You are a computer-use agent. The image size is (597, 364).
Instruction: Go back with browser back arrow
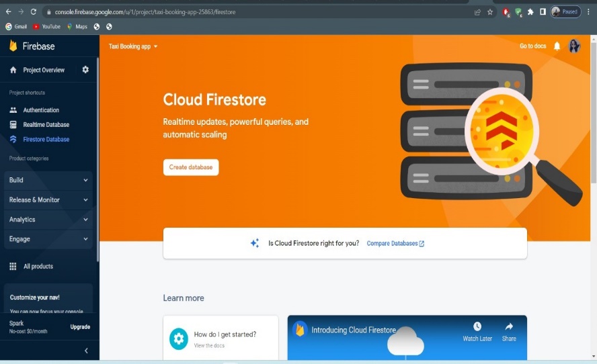8,12
